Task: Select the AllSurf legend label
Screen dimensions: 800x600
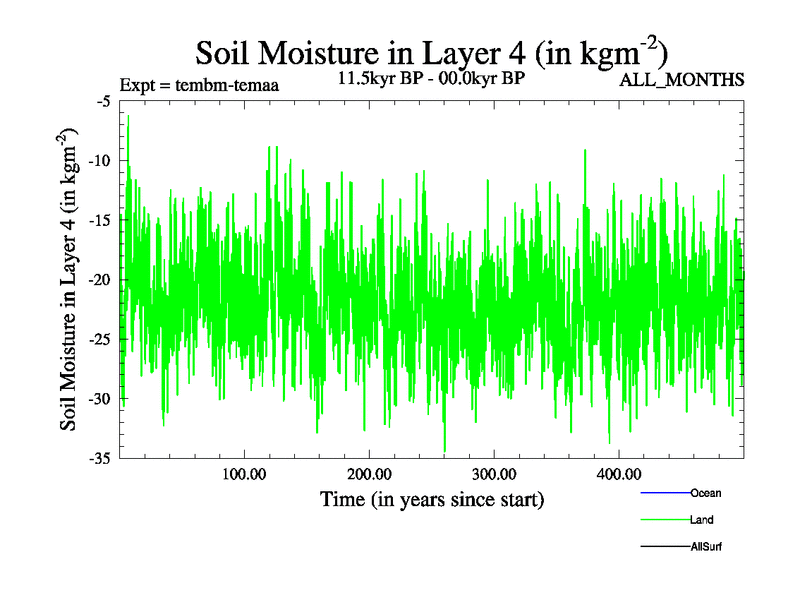Action: coord(705,547)
